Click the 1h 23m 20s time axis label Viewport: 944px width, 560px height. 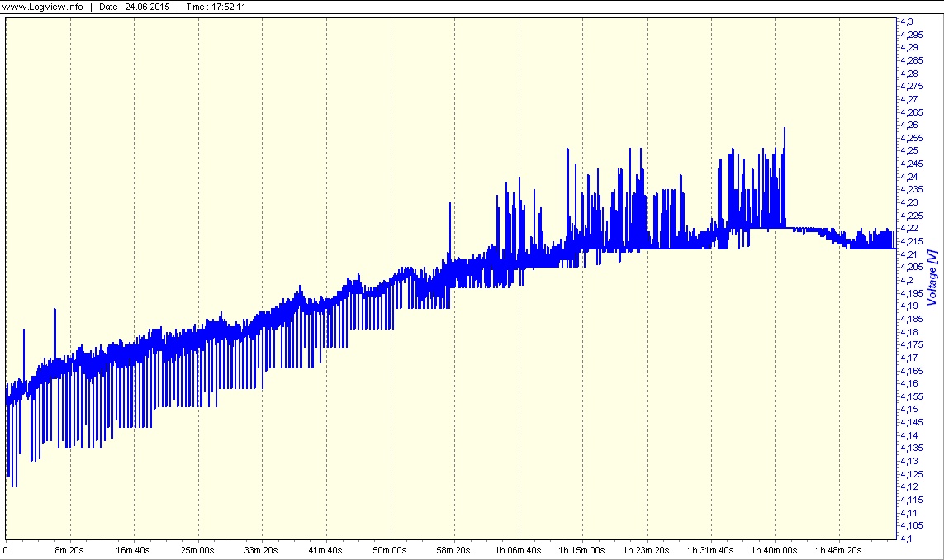coord(647,549)
